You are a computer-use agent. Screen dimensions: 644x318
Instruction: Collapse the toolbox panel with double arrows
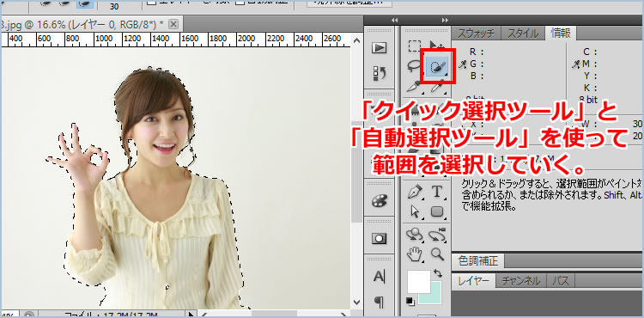click(x=445, y=20)
